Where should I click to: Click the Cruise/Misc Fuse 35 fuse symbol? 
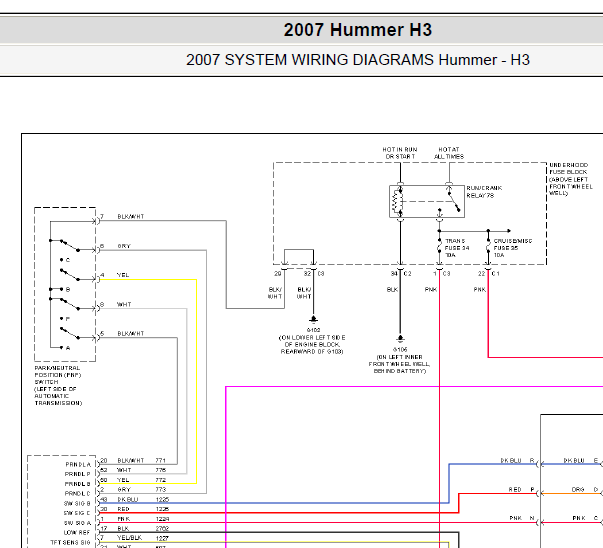pos(488,248)
